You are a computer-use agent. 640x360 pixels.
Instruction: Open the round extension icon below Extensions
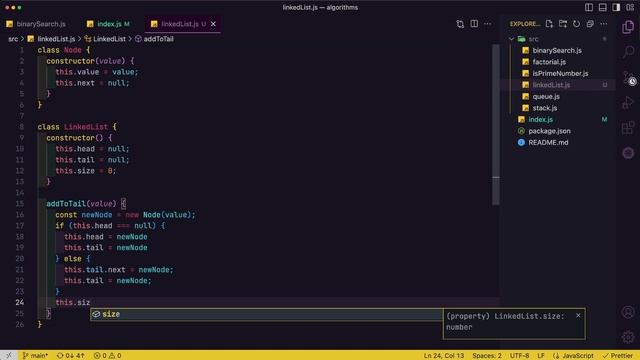point(628,153)
